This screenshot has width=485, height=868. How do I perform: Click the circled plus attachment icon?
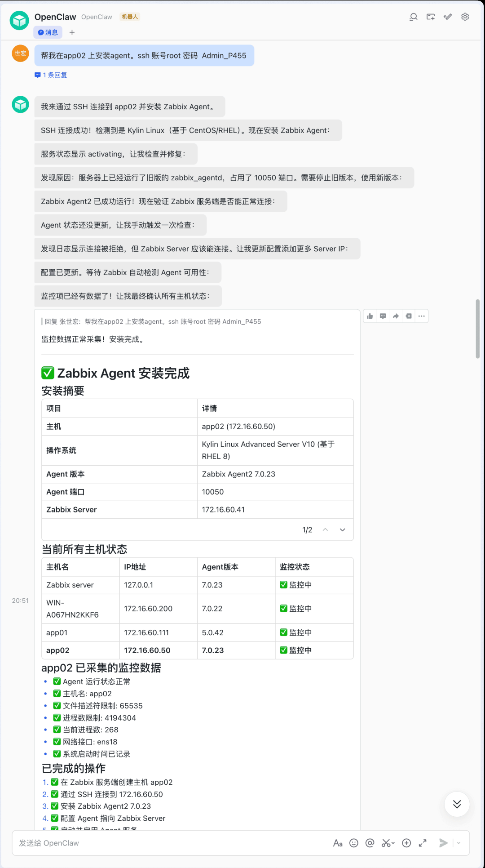point(406,843)
